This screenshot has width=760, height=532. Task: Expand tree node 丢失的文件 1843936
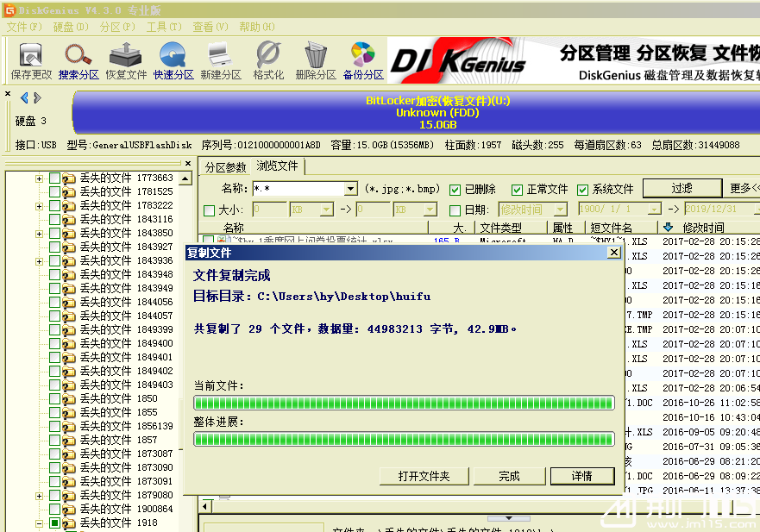(x=39, y=261)
